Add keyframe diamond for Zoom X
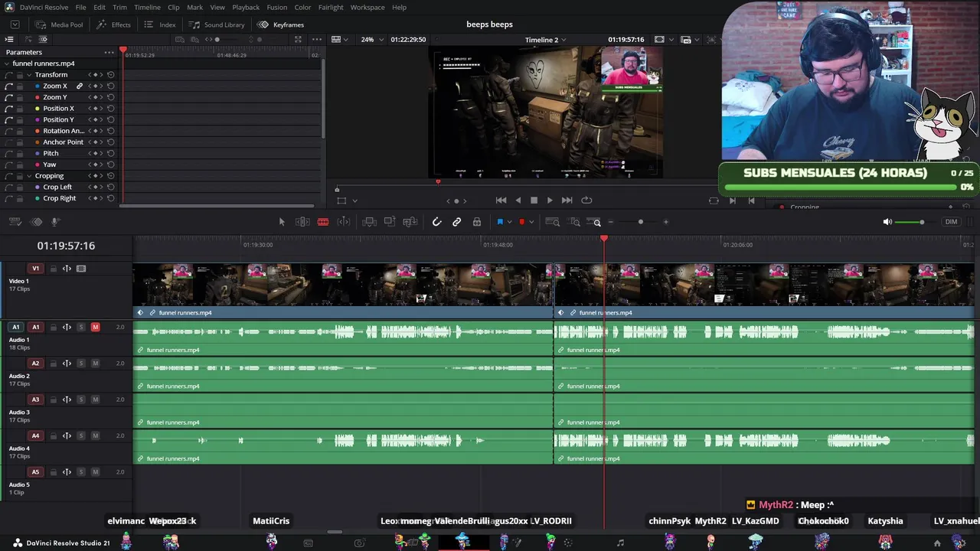Image resolution: width=980 pixels, height=551 pixels. (x=96, y=86)
